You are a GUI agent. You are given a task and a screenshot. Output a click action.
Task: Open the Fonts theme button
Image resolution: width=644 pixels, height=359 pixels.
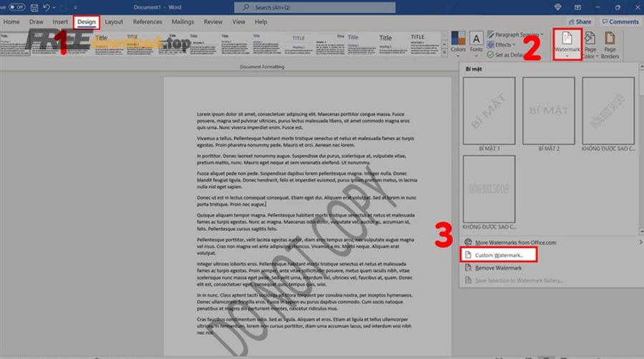tap(476, 44)
